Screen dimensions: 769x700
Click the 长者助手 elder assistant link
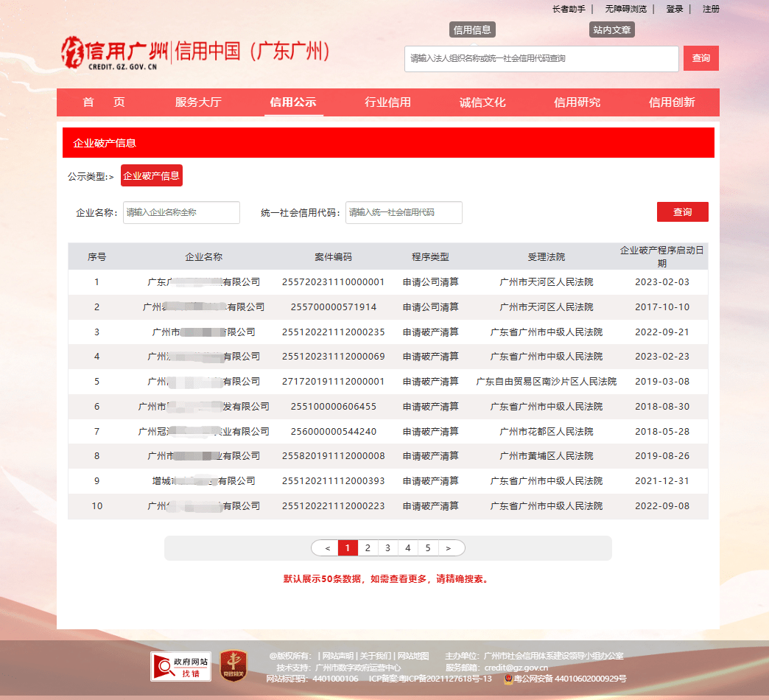tap(568, 9)
